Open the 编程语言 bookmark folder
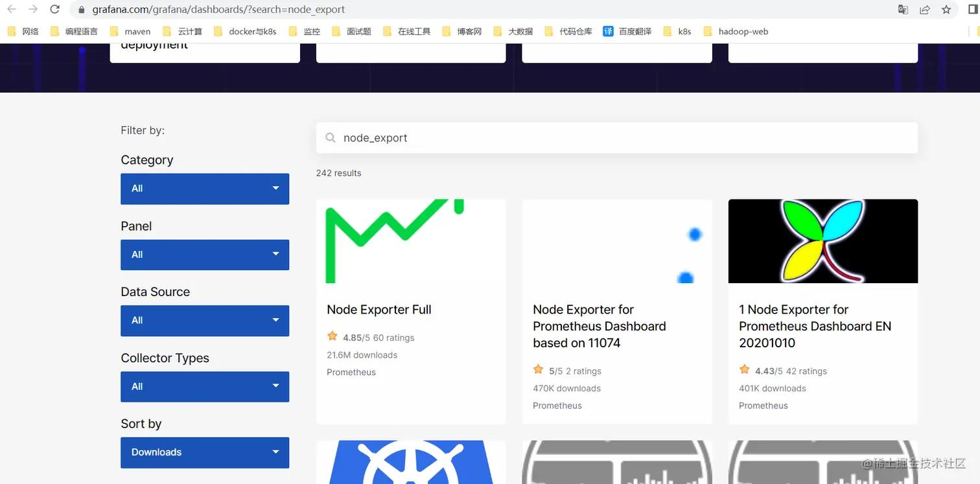 coord(75,31)
